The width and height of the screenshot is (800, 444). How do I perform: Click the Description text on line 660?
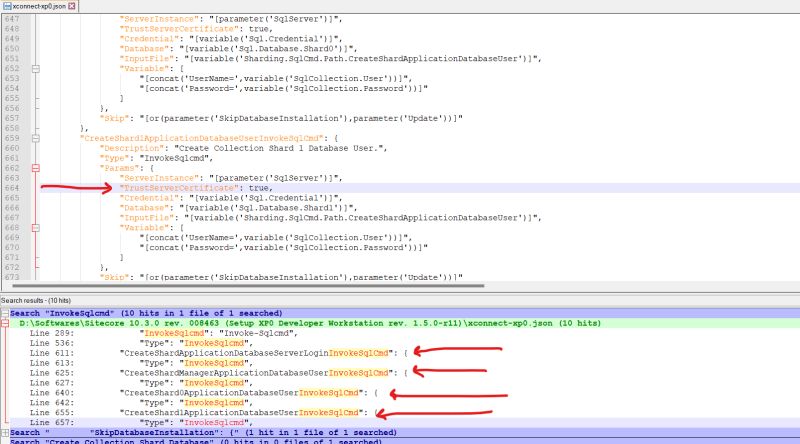pos(280,148)
